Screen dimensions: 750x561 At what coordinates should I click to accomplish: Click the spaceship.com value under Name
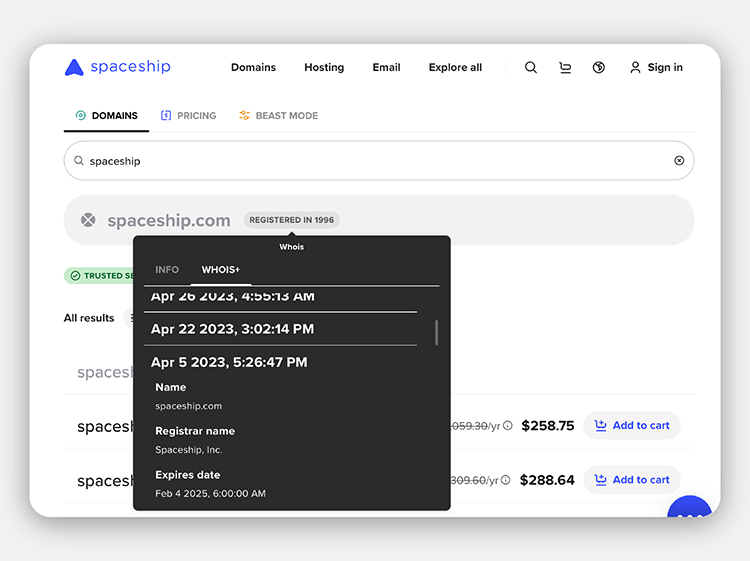[188, 406]
